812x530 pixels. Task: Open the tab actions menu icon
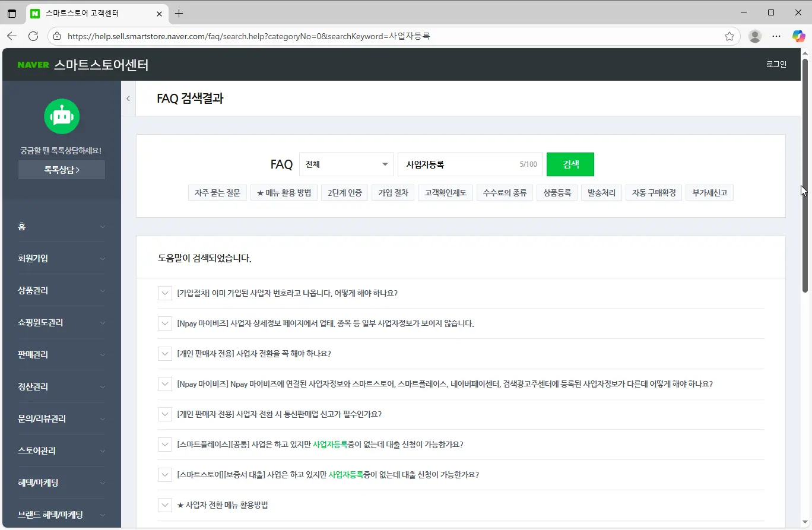12,13
